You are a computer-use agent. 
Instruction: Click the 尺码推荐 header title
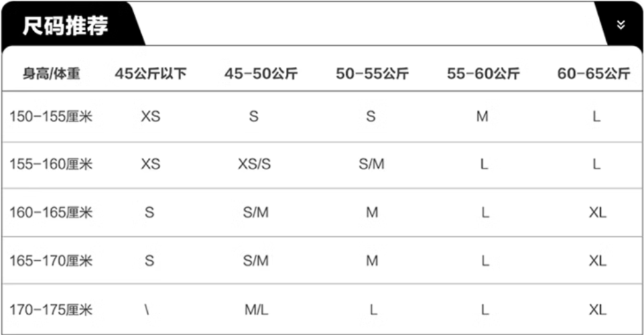pos(66,27)
